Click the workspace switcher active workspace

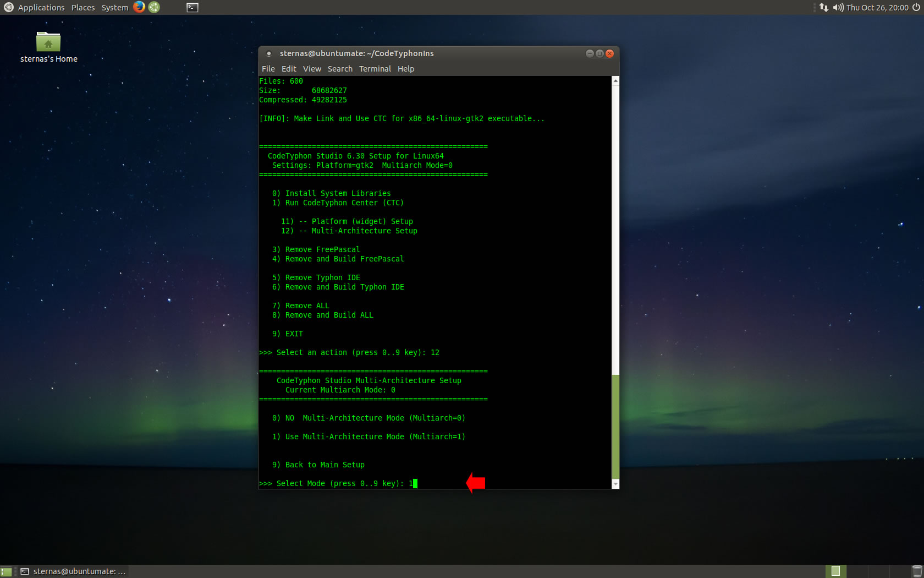coord(836,571)
